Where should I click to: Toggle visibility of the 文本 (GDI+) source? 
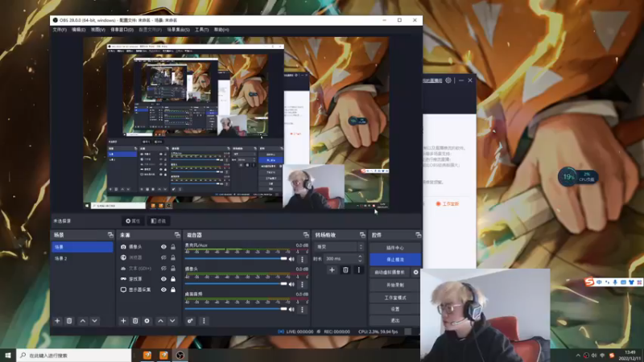click(x=163, y=268)
